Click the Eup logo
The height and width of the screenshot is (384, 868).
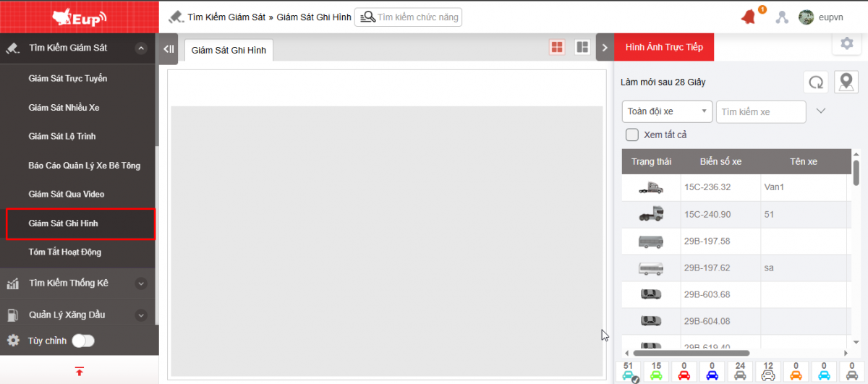coord(80,17)
